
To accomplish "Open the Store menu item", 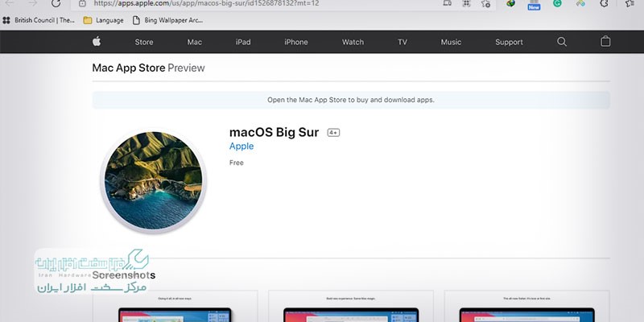I will [x=144, y=42].
